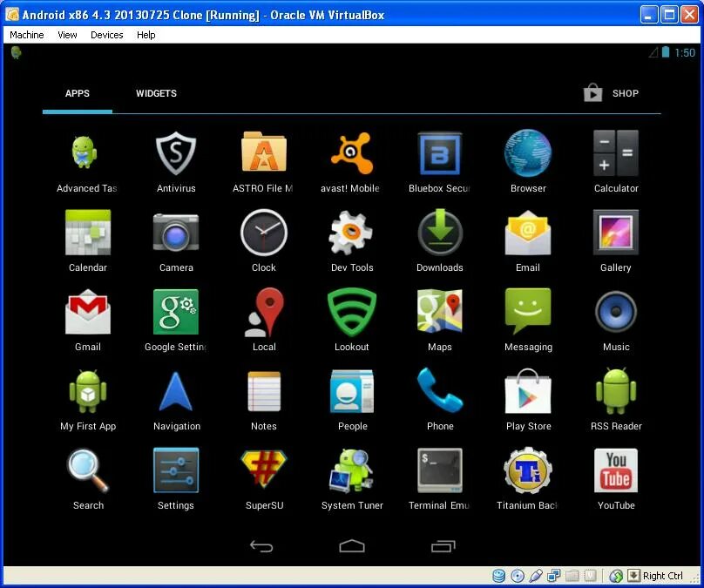Open Bluebox Security Scanner app
The width and height of the screenshot is (704, 588).
[x=439, y=153]
